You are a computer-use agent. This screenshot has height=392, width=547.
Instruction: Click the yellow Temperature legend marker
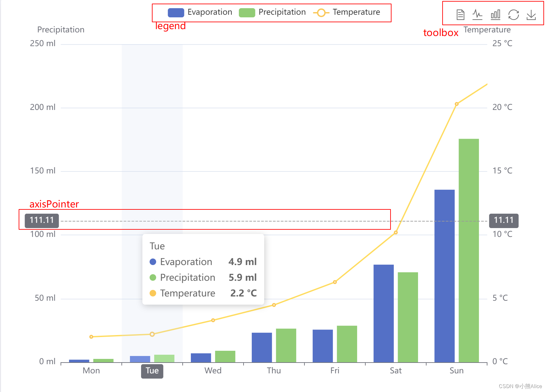[321, 13]
